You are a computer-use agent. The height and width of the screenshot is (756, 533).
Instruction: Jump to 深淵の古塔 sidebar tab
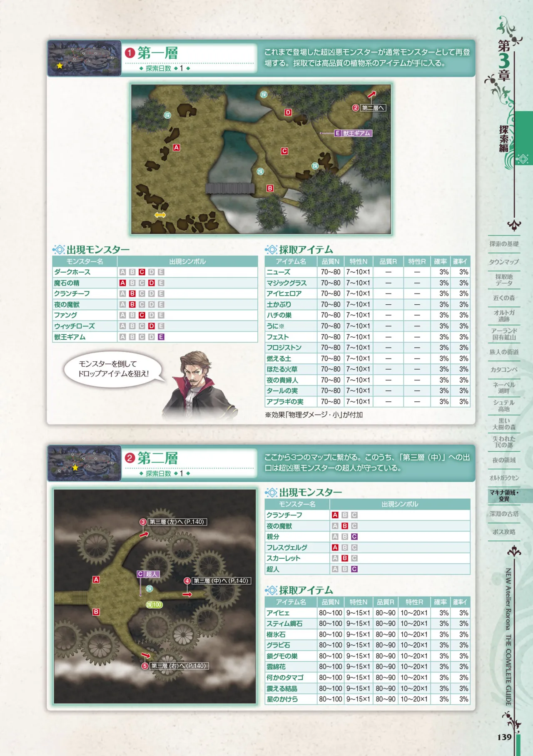(504, 514)
